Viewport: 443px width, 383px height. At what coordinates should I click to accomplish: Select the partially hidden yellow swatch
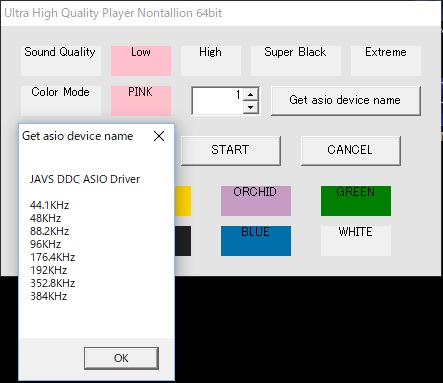[183, 201]
